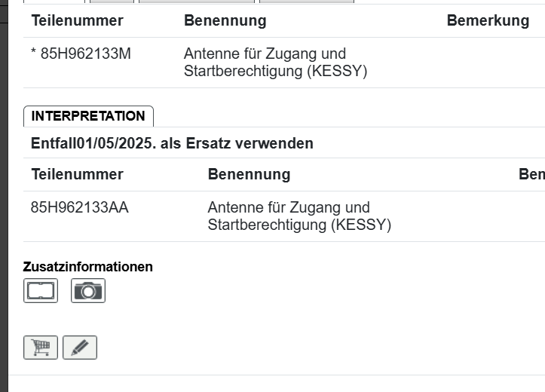
Task: Click the description in the 85H962133AA row
Action: [x=299, y=216]
